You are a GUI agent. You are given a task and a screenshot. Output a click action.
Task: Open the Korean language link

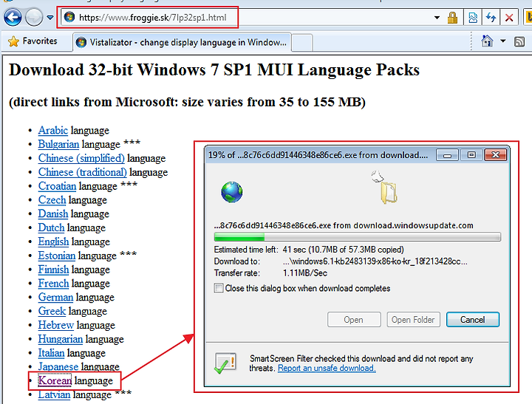55,380
